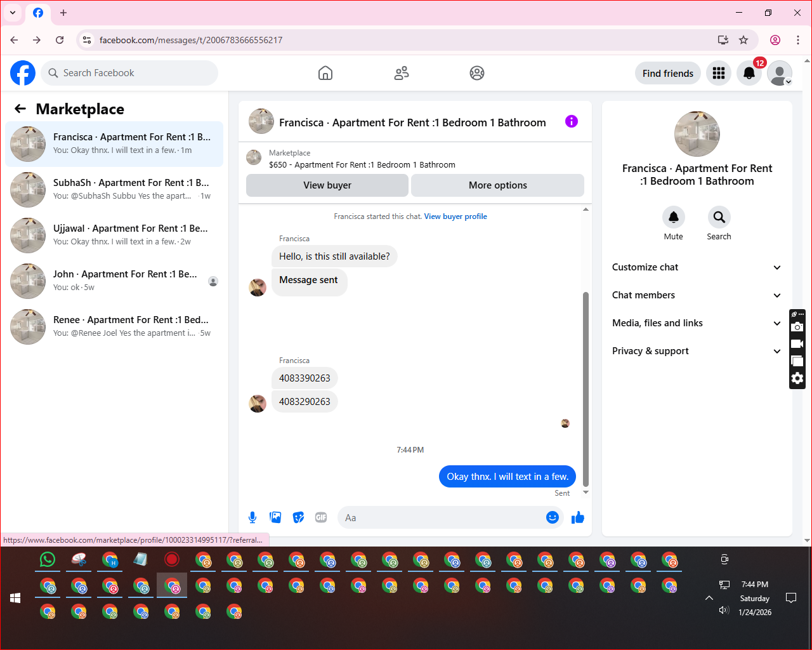Click the More options button
This screenshot has width=812, height=650.
point(497,185)
